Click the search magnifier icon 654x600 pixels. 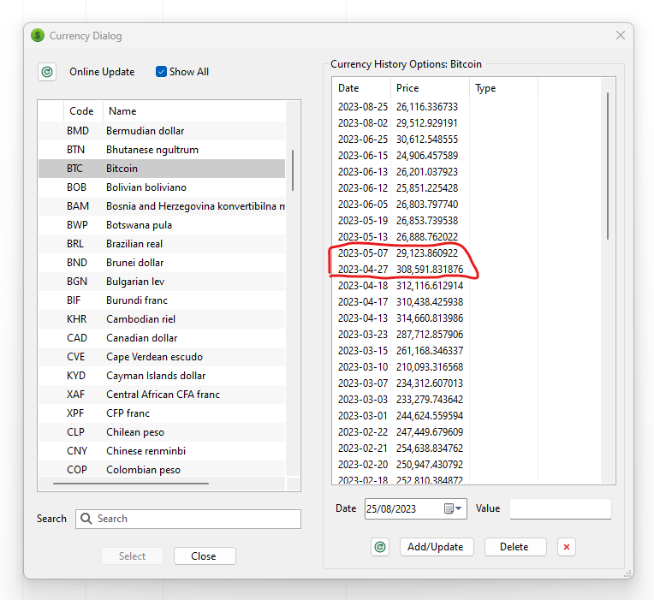pyautogui.click(x=86, y=519)
